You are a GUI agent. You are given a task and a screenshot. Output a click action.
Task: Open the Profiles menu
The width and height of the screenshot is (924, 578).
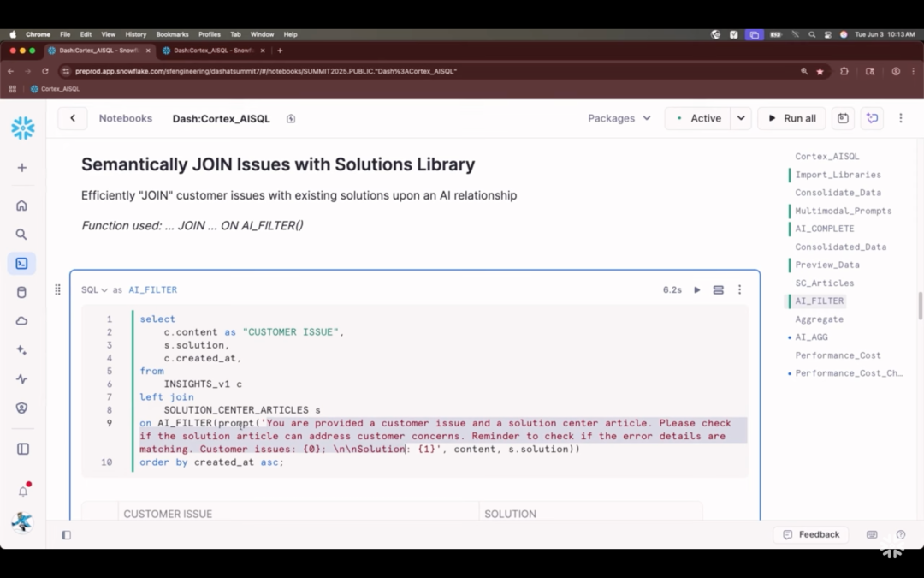[210, 34]
